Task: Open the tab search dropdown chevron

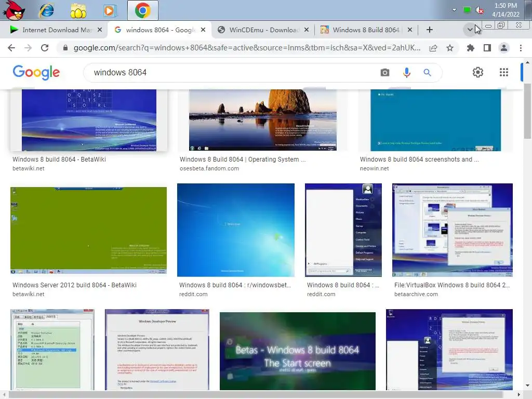Action: (470, 30)
